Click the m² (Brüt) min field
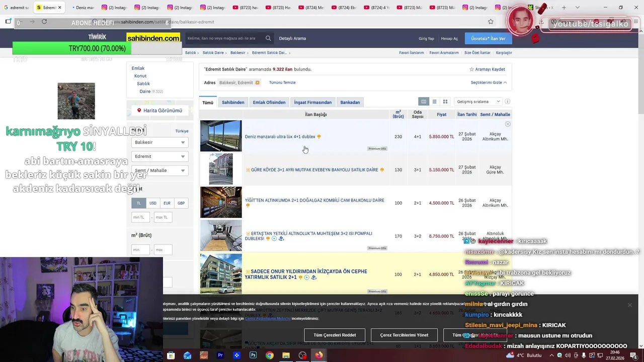This screenshot has width=644, height=362. [140, 249]
